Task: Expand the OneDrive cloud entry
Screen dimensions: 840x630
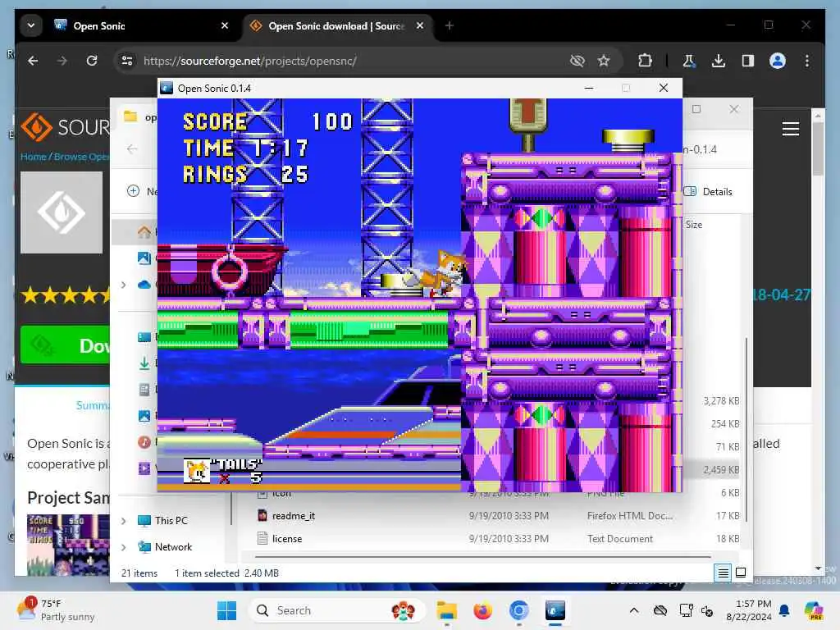Action: (x=124, y=285)
